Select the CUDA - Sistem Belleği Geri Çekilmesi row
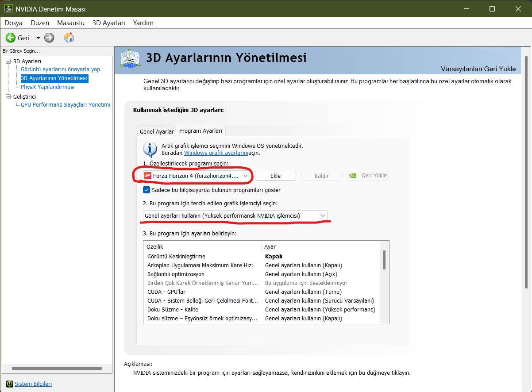 (x=261, y=300)
